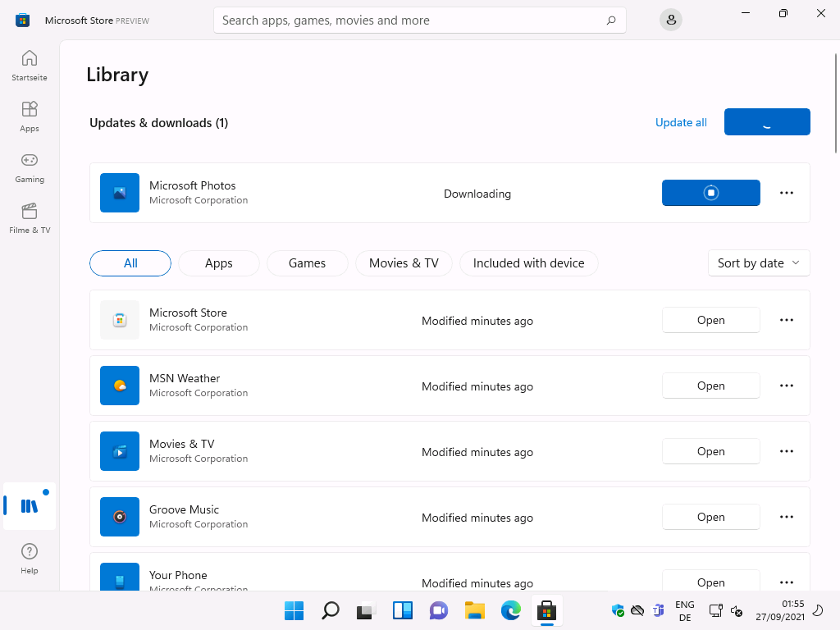Click the Microsoft Photos app icon
Screen dimensions: 840x630
pyautogui.click(x=120, y=193)
